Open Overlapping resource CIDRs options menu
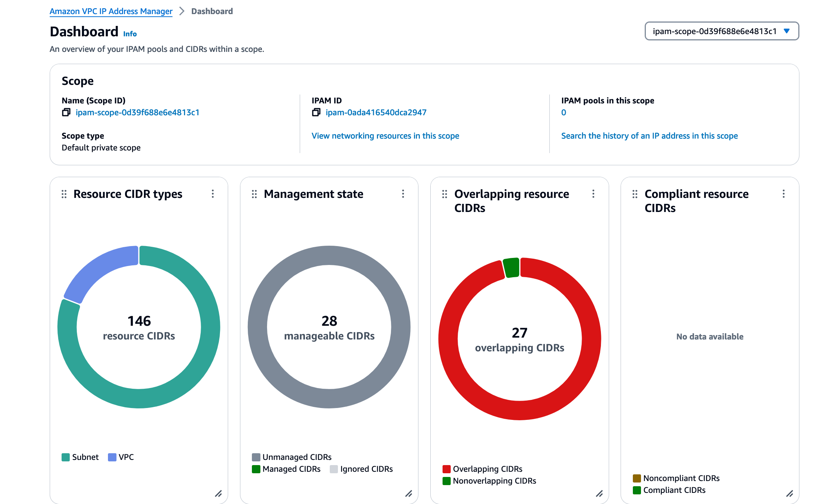This screenshot has width=825, height=504. [x=594, y=194]
